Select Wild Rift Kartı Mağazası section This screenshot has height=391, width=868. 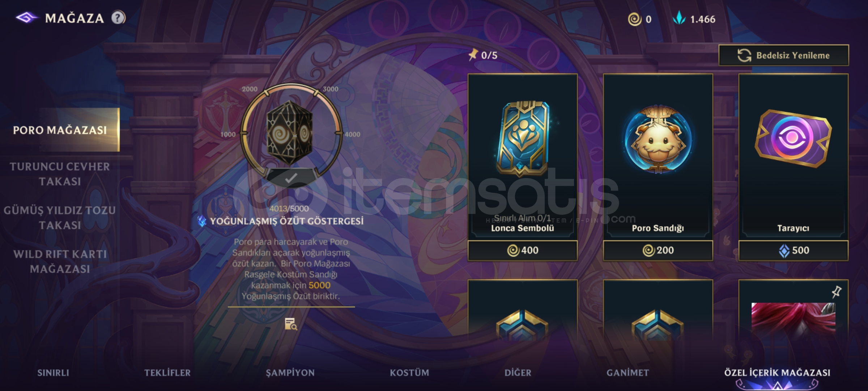[60, 261]
